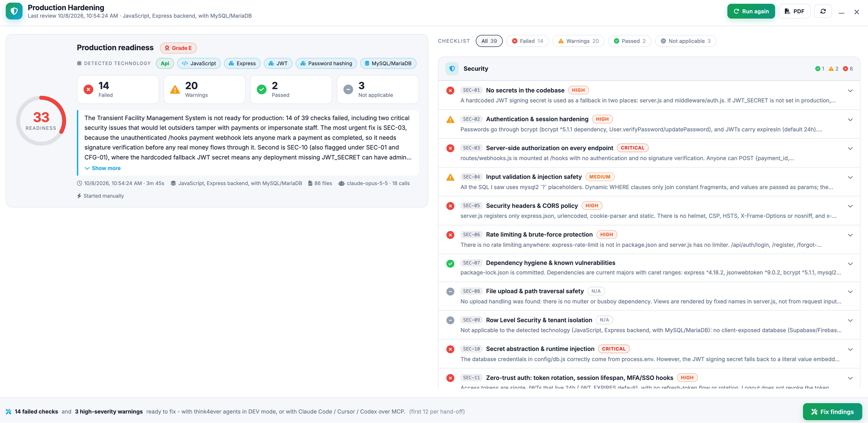The image size is (868, 423).
Task: Show more of the readiness summary
Action: coord(102,168)
